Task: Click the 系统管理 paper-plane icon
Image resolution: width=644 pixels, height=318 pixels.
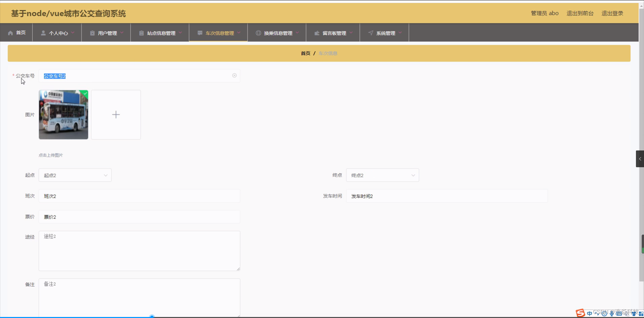Action: pyautogui.click(x=370, y=33)
